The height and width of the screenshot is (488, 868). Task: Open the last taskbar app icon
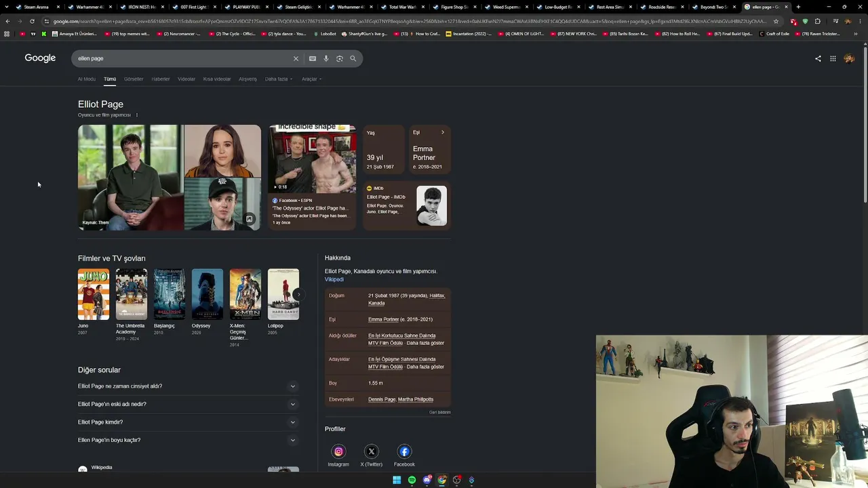click(x=472, y=480)
